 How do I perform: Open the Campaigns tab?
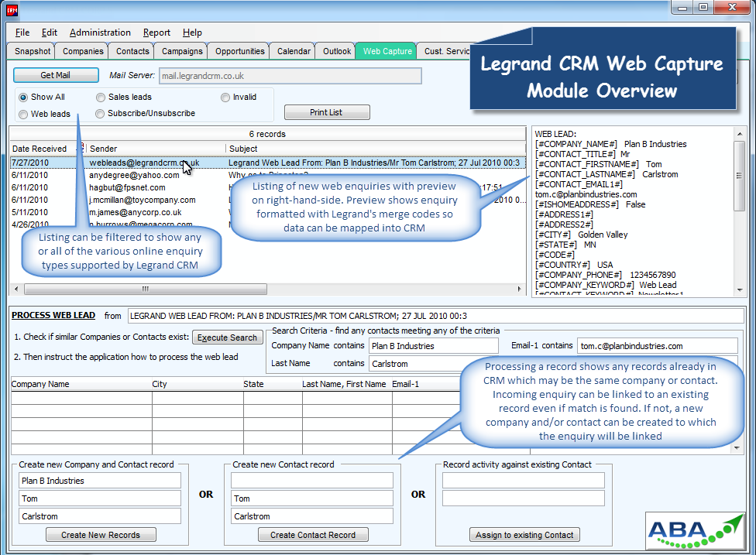coord(182,51)
